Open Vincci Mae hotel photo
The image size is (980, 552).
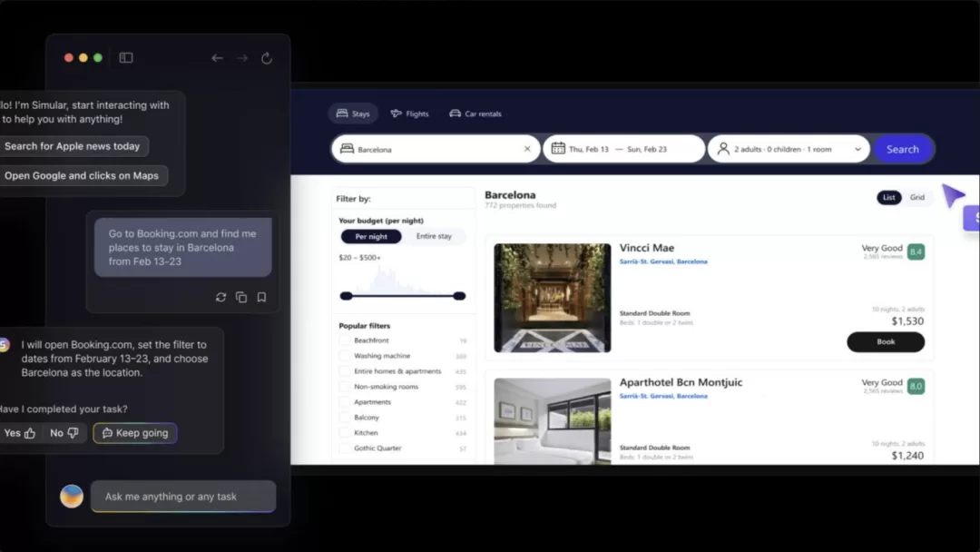coord(553,298)
